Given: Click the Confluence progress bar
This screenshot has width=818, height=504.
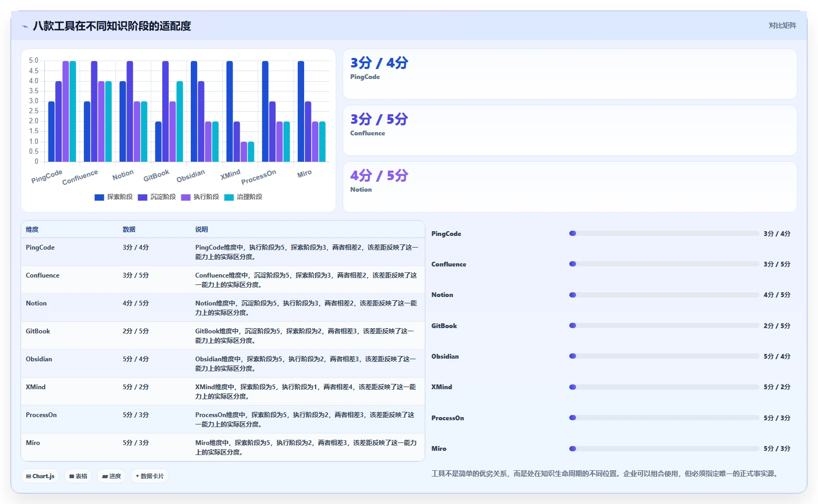Looking at the screenshot, I should point(664,264).
